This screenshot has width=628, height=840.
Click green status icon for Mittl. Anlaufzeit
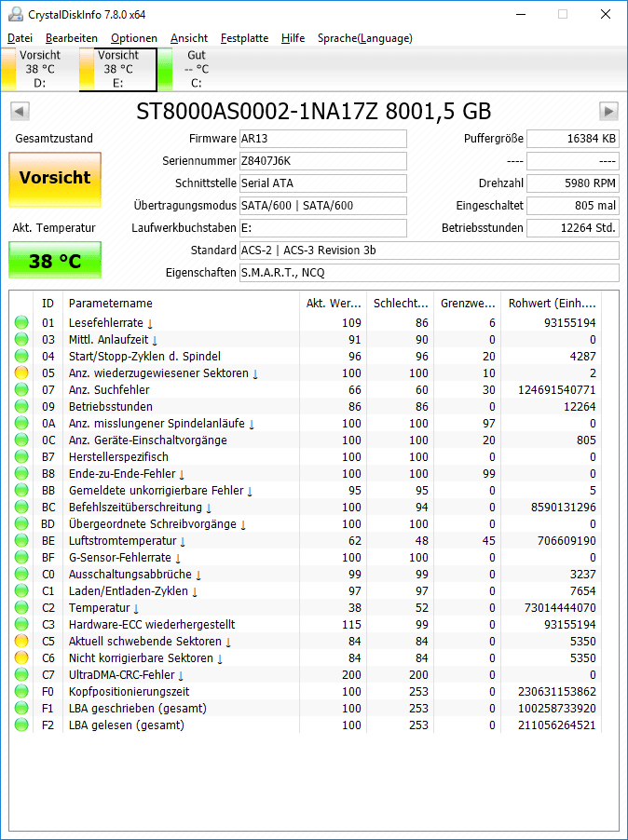pos(21,339)
